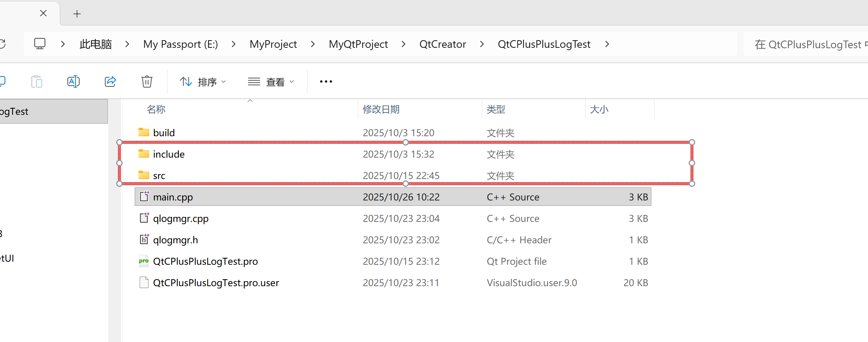The width and height of the screenshot is (868, 342).
Task: Click QtCPlusPlusLogTest breadcrumb segment
Action: pyautogui.click(x=544, y=44)
